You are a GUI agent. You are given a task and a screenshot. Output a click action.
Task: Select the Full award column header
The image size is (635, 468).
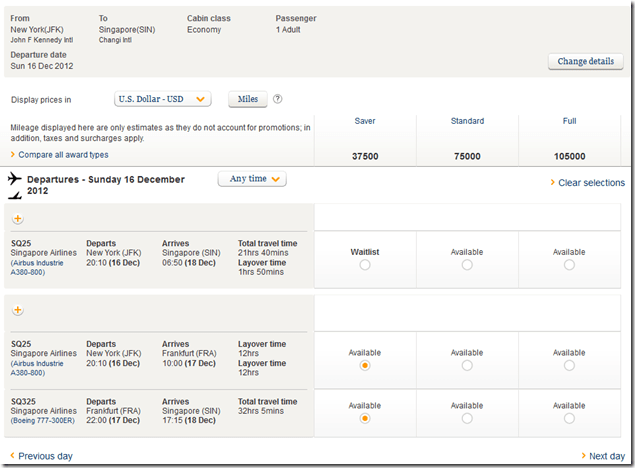pos(569,121)
